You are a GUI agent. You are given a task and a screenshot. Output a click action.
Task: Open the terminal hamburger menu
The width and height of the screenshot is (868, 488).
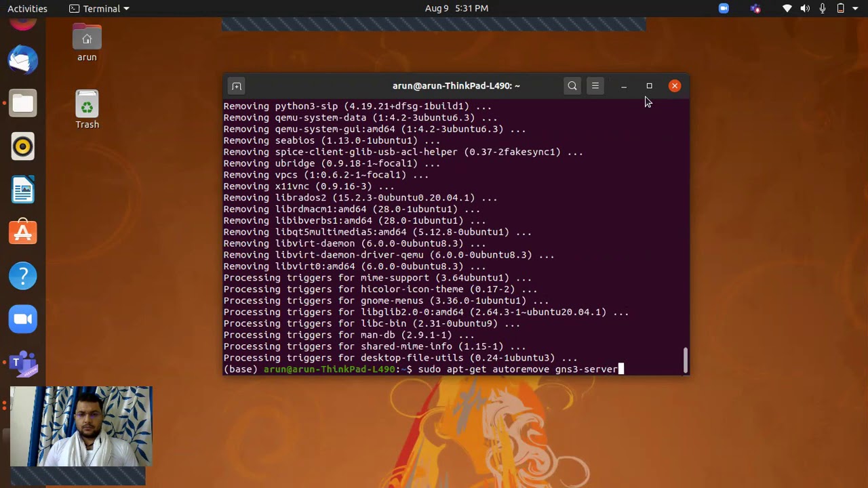point(595,86)
